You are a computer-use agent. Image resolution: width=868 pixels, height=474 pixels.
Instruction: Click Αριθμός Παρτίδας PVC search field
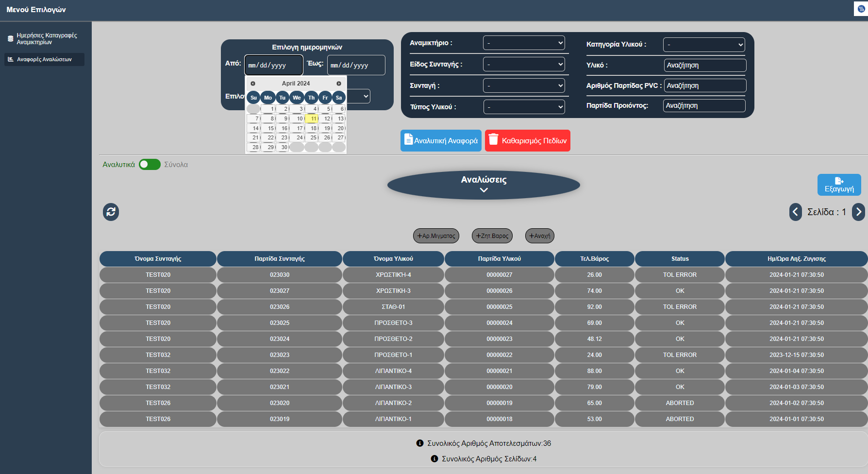click(705, 85)
